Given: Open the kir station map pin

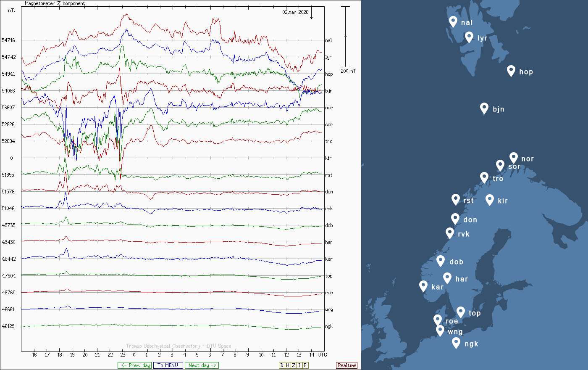Looking at the screenshot, I should coord(490,200).
